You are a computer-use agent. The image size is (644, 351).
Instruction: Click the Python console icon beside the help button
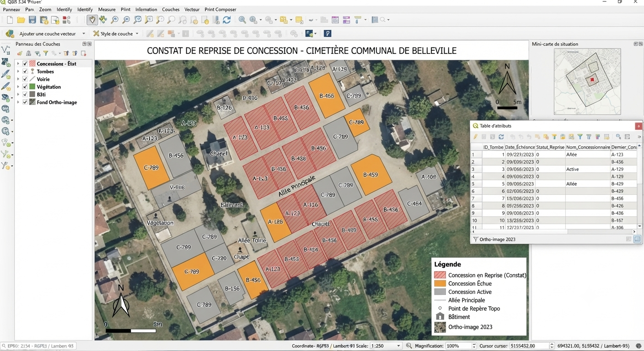pos(310,33)
